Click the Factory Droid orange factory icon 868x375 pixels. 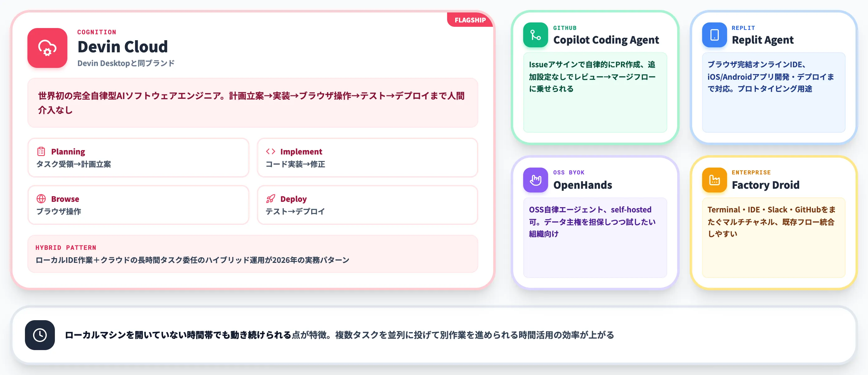[714, 180]
